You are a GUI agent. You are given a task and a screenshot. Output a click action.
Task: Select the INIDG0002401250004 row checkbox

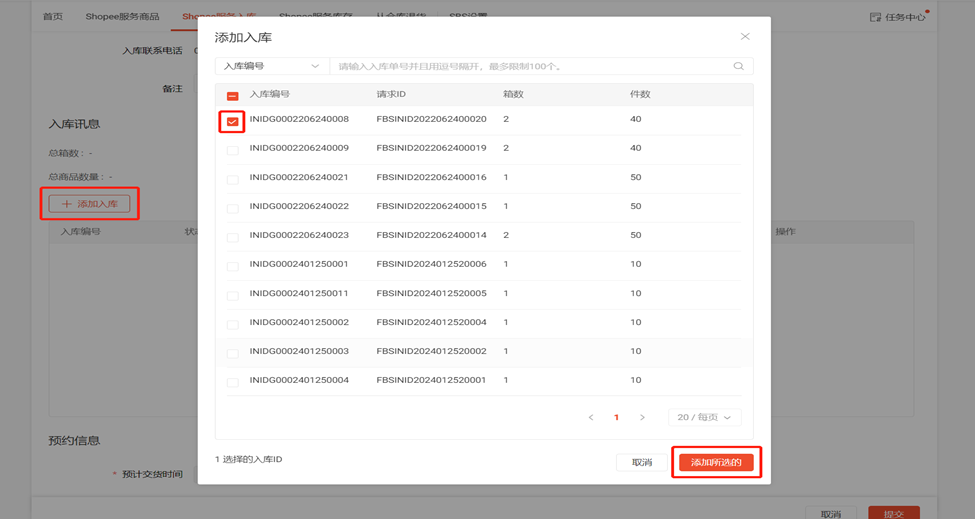coord(232,383)
